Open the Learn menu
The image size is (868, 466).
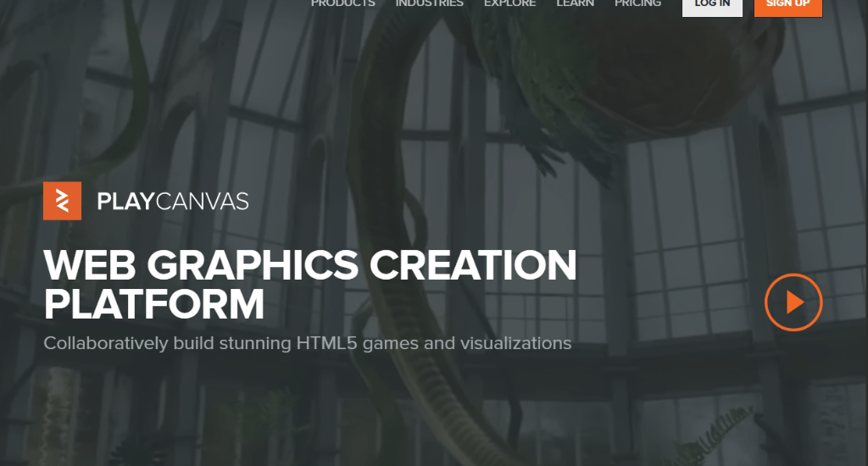576,3
